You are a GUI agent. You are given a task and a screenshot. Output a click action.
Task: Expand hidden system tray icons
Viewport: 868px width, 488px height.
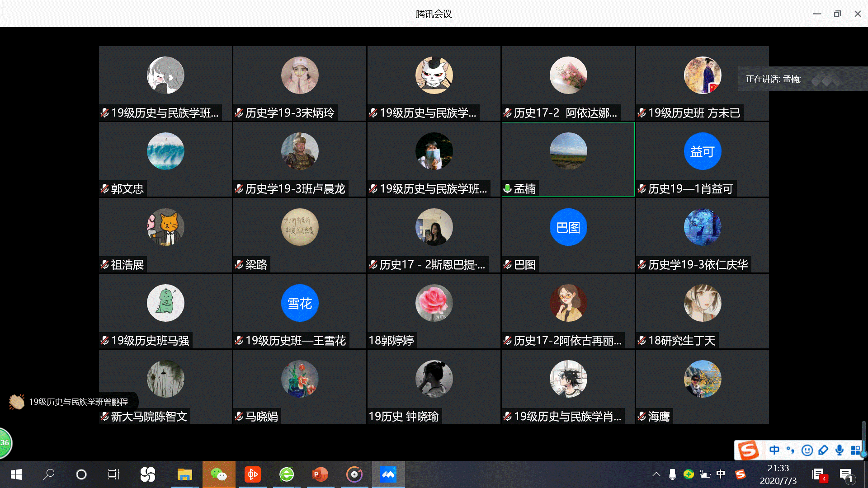(x=656, y=474)
